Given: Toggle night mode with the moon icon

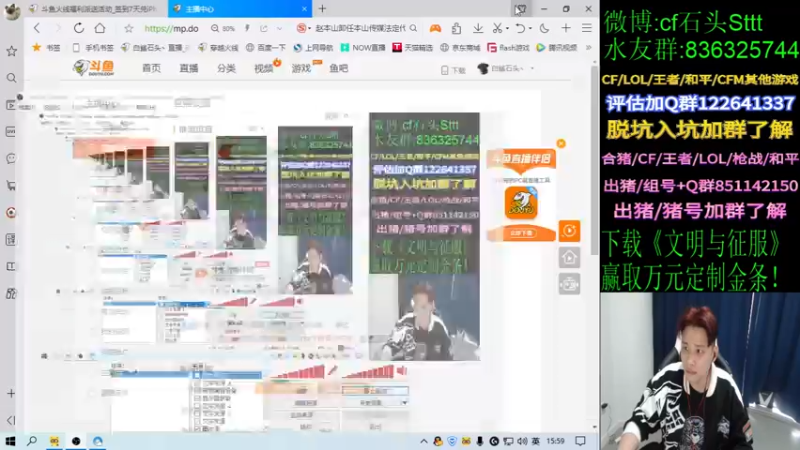Looking at the screenshot, I should tap(544, 29).
